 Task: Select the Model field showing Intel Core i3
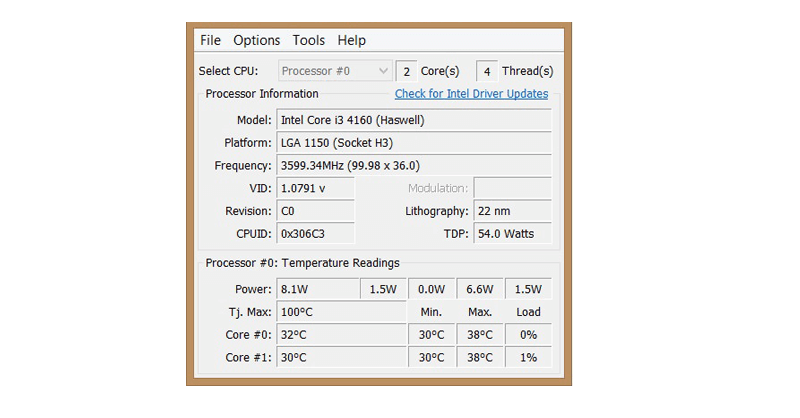coord(413,120)
